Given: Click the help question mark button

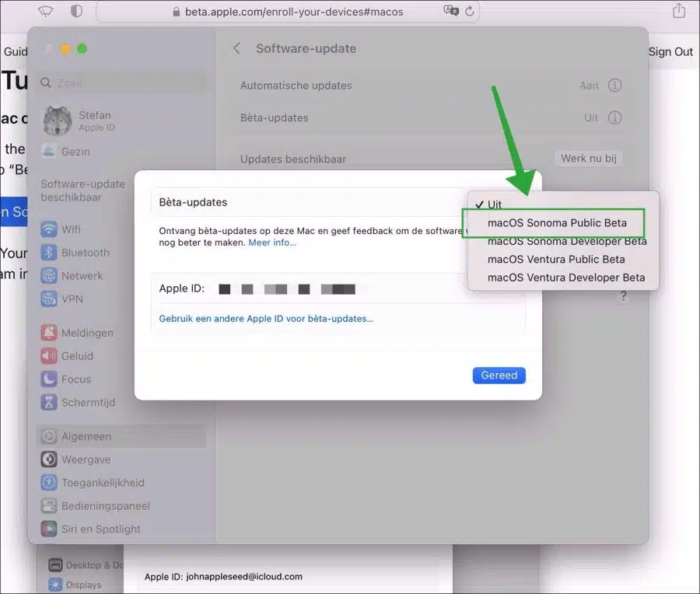Looking at the screenshot, I should coord(623,296).
